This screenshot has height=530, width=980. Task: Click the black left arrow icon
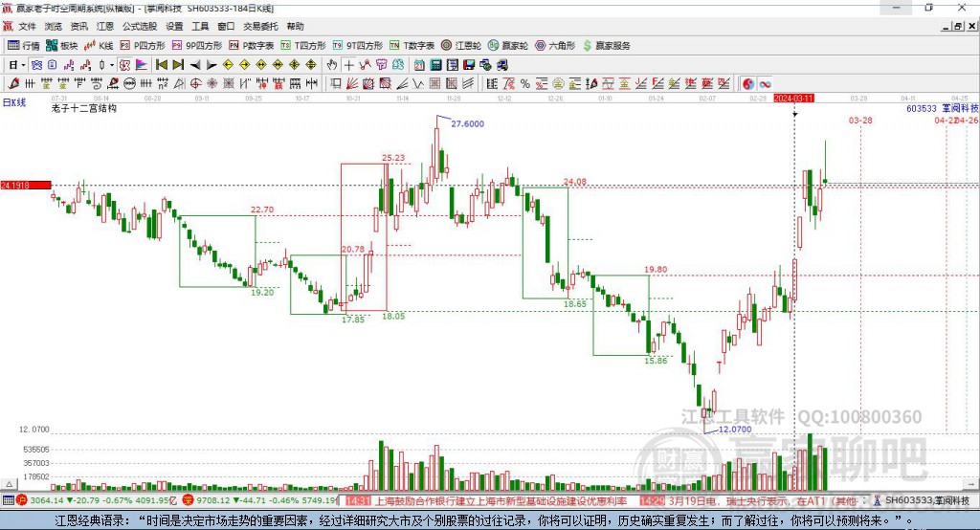coord(195,64)
